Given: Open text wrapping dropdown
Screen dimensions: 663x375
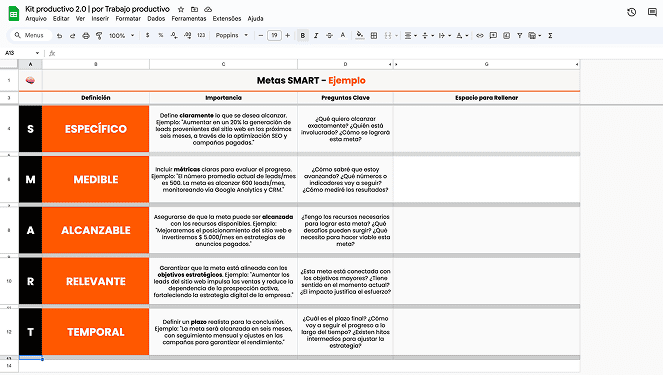Looking at the screenshot, I should click(x=444, y=36).
